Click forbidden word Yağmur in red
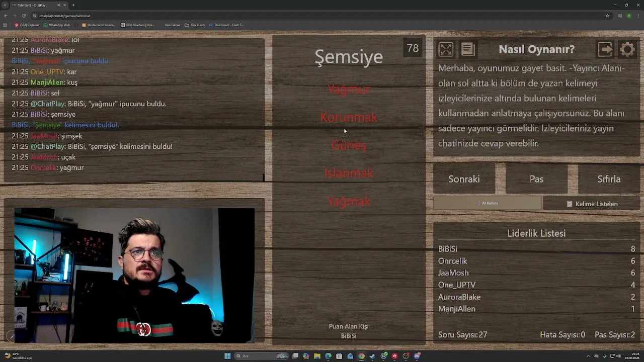 point(349,89)
